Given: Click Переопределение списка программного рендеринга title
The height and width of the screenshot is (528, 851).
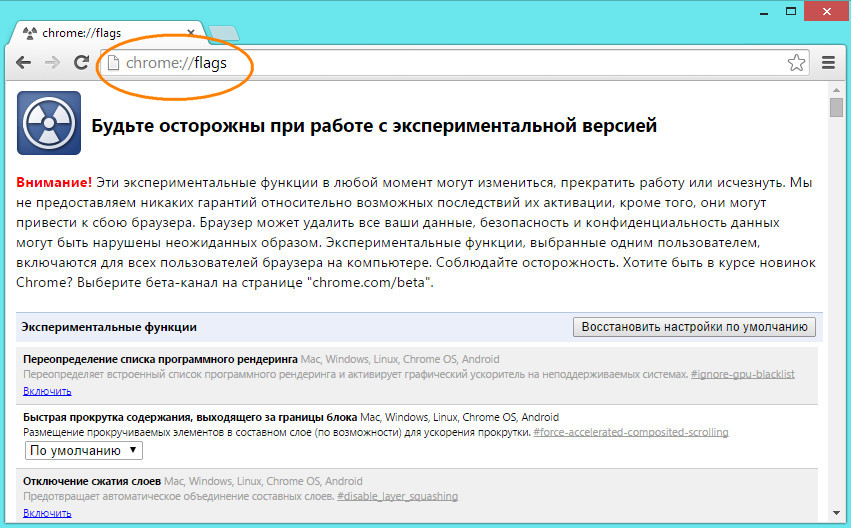Looking at the screenshot, I should tap(160, 359).
